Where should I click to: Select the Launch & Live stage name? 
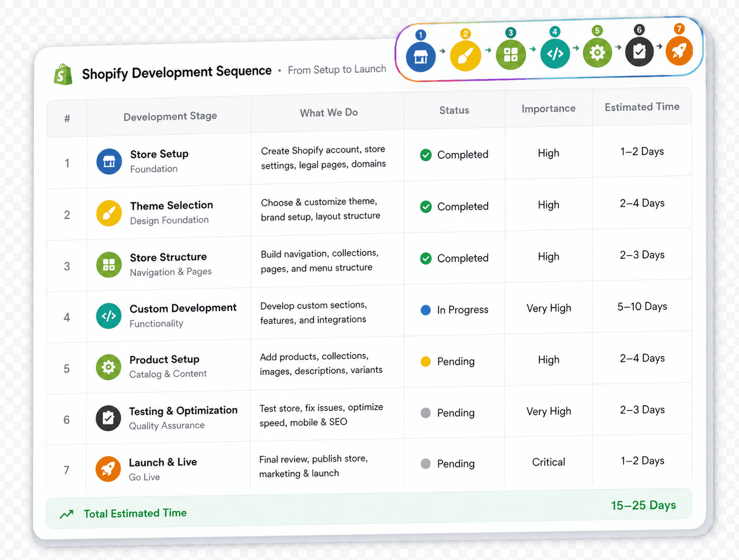click(x=163, y=462)
